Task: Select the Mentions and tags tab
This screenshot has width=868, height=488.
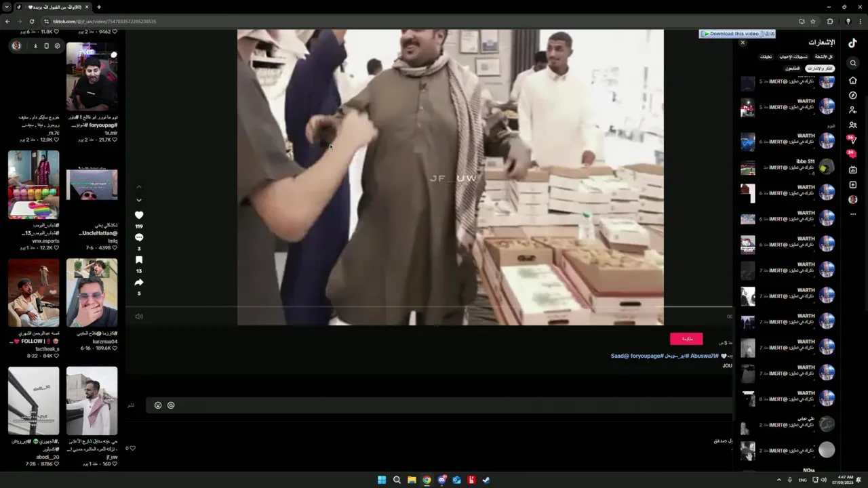Action: point(820,68)
